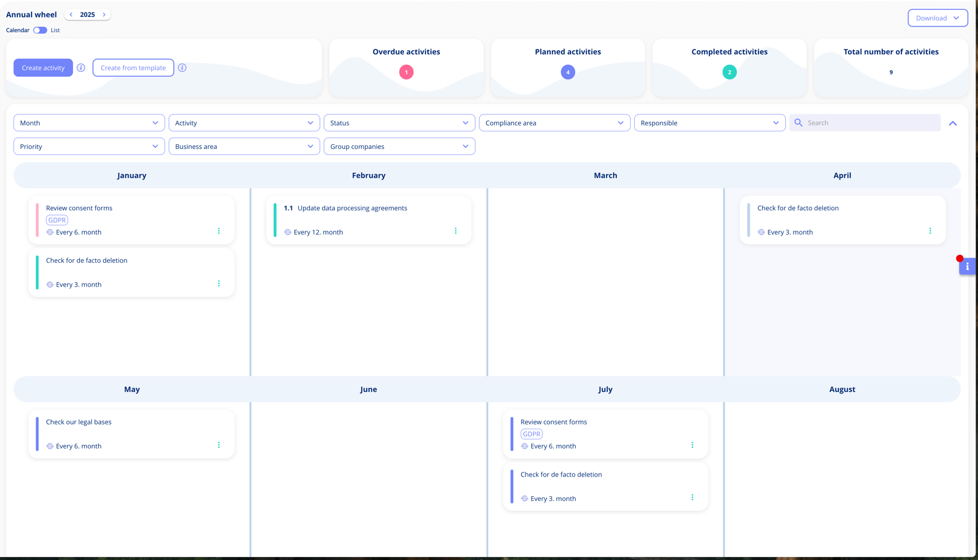Open three-dot menu on February's Update data processing agreements
This screenshot has height=560, width=978.
click(455, 231)
